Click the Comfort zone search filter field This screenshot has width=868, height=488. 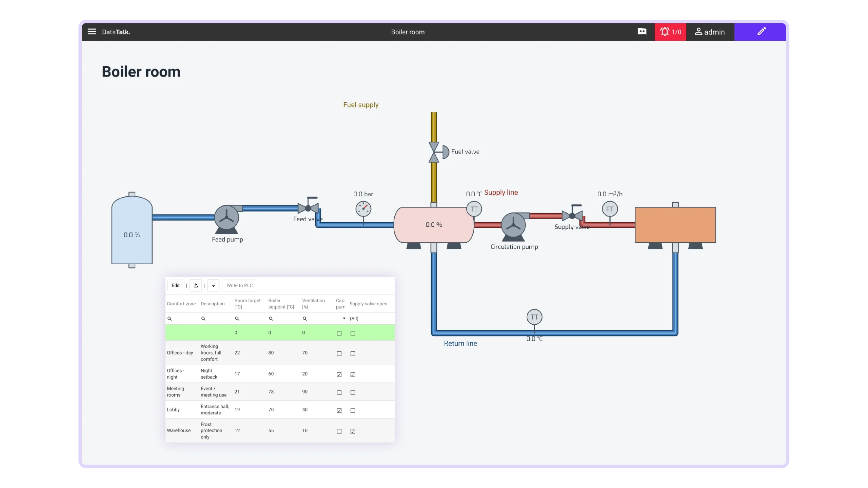182,319
